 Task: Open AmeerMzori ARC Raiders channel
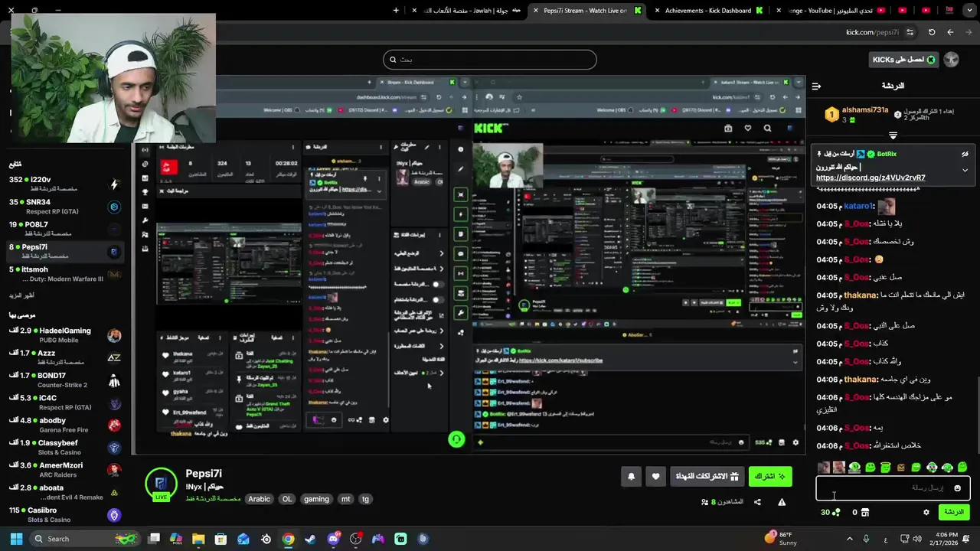pos(64,469)
